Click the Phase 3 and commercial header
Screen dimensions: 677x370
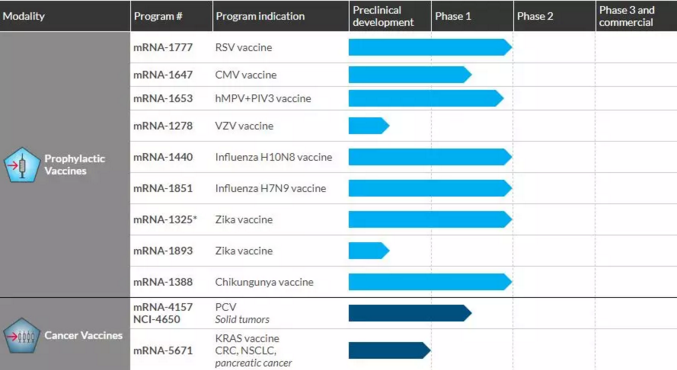click(626, 16)
